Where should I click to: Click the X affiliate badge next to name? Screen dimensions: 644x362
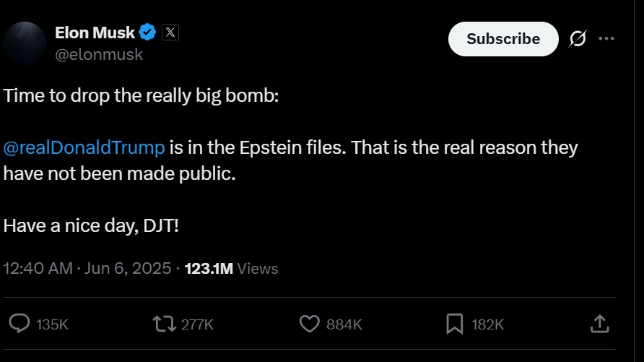pyautogui.click(x=170, y=33)
